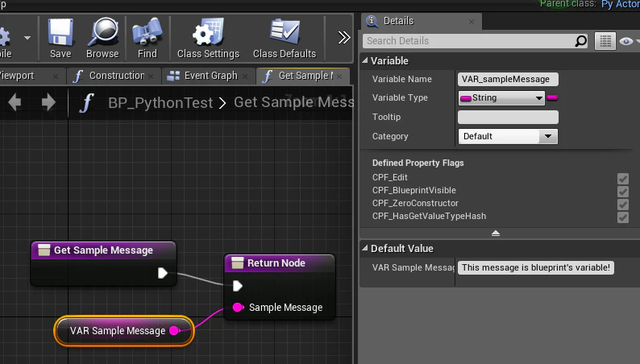
Task: Click the function icon in breadcrumb bar
Action: pos(86,103)
